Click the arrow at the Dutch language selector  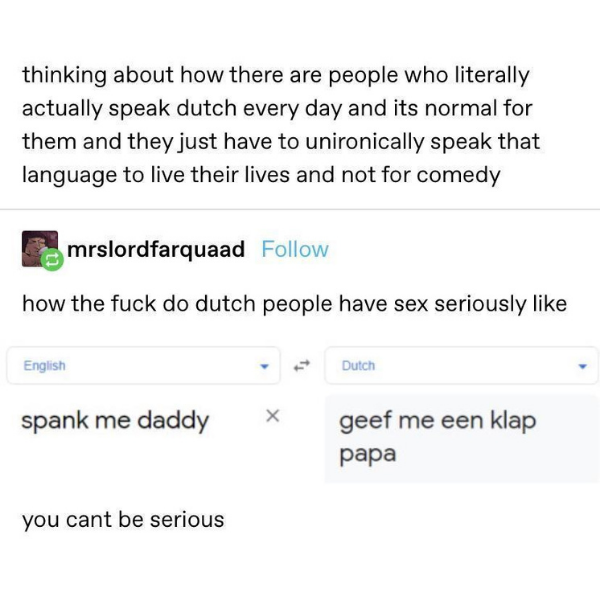click(582, 366)
